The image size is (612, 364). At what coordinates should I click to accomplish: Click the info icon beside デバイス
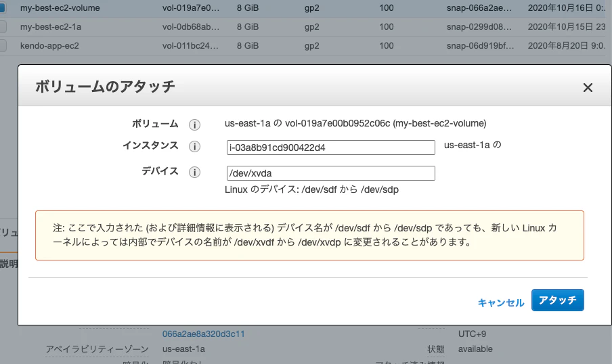pos(194,172)
